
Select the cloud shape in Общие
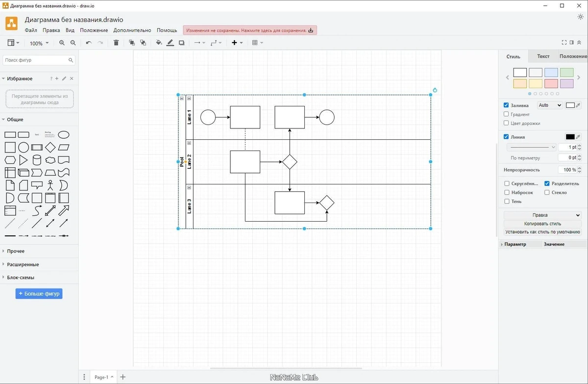click(50, 160)
